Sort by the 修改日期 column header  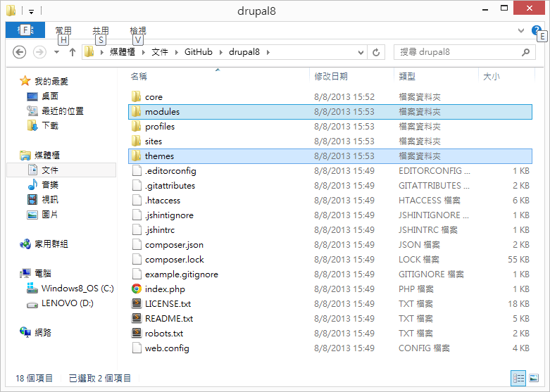coord(331,76)
